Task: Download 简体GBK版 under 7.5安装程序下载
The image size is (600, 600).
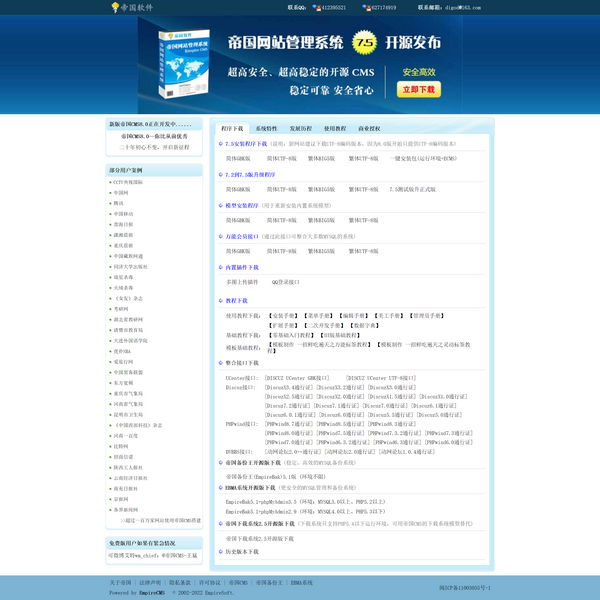Action: pos(238,159)
